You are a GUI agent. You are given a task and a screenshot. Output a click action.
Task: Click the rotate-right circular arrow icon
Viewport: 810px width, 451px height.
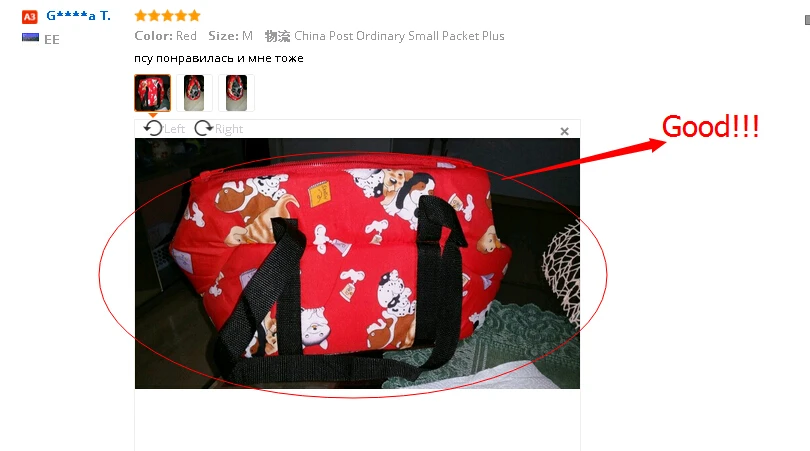tap(204, 128)
